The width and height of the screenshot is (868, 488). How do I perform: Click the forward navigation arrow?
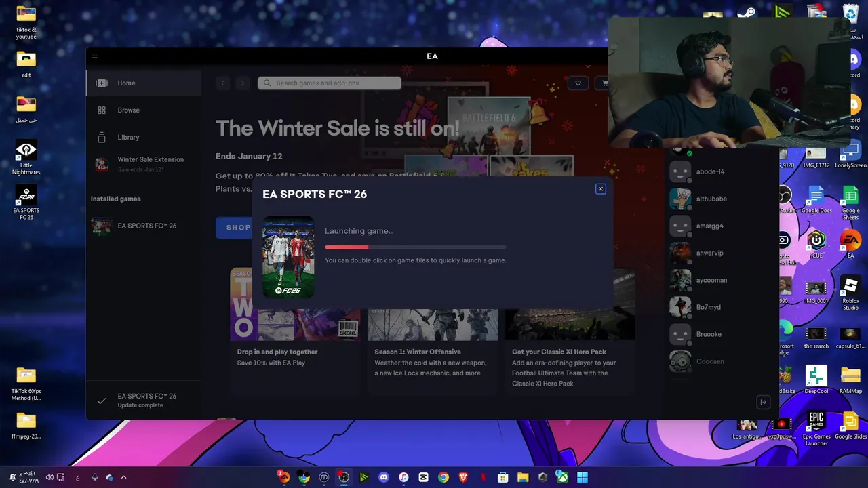click(243, 83)
